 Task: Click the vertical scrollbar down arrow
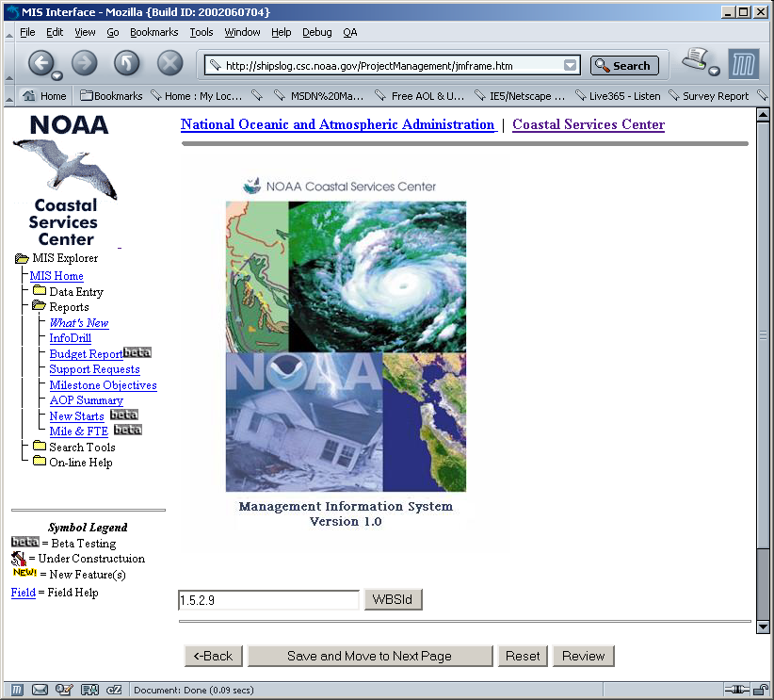pos(763,627)
